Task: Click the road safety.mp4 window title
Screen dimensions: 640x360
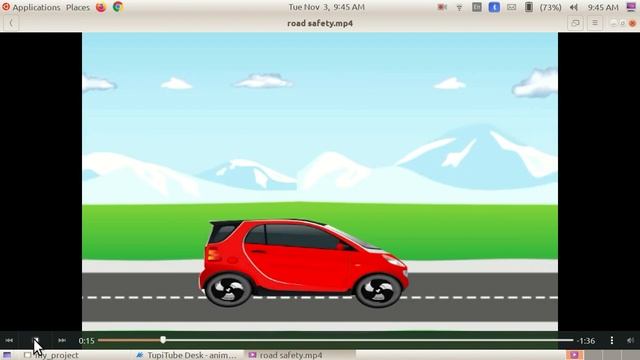Action: 320,23
